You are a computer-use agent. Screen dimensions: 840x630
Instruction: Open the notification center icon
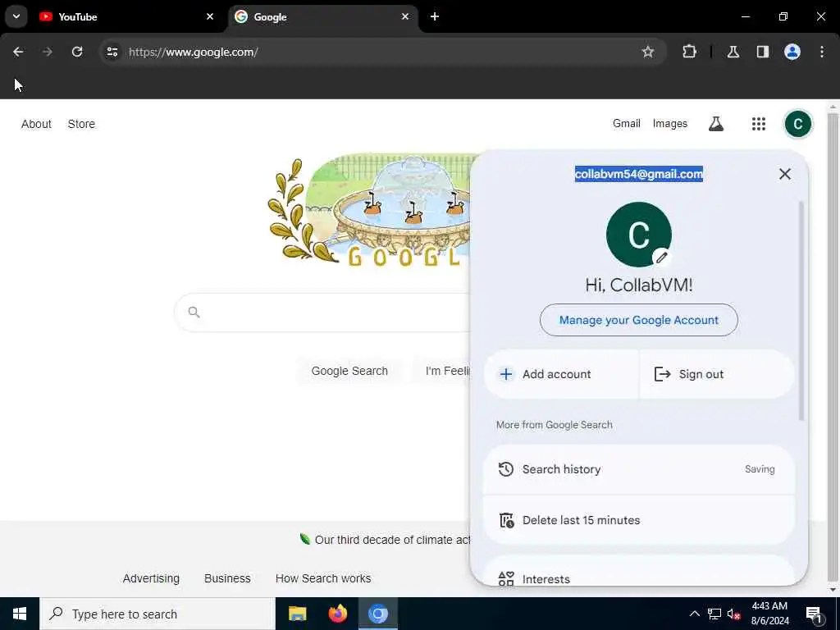click(x=814, y=614)
